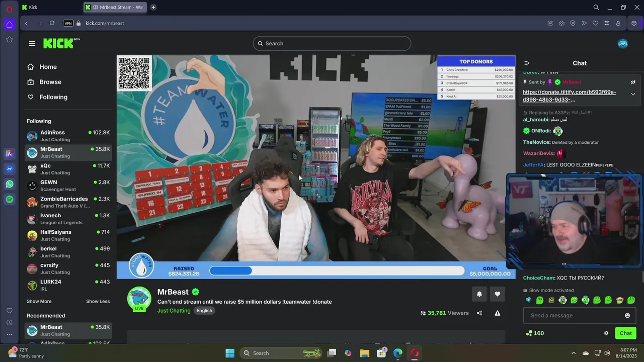Show hidden system tray icons
Image resolution: width=644 pixels, height=362 pixels.
(573, 353)
